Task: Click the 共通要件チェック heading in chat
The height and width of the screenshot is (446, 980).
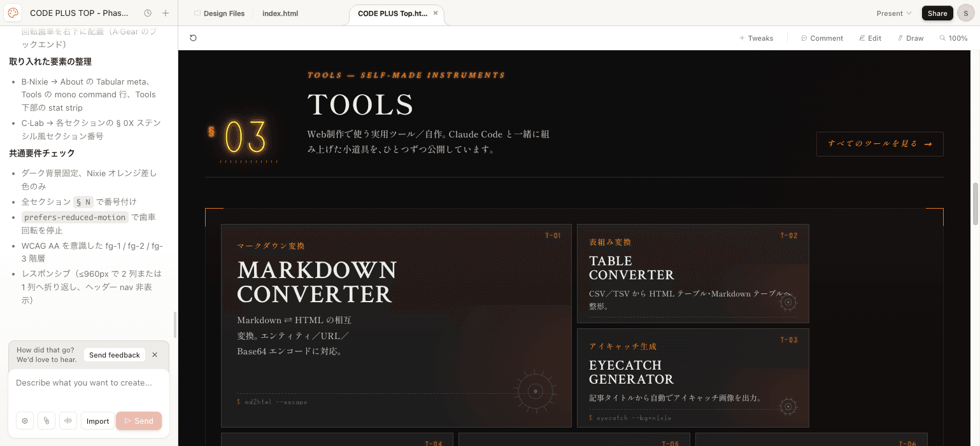Action: tap(42, 153)
